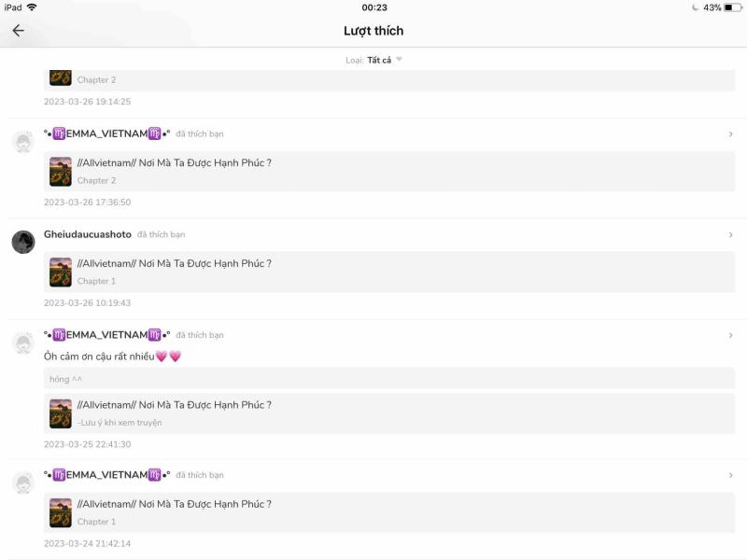Tap the comment 'Ôh cảm ơn cậu rất nhiều'

click(x=112, y=357)
